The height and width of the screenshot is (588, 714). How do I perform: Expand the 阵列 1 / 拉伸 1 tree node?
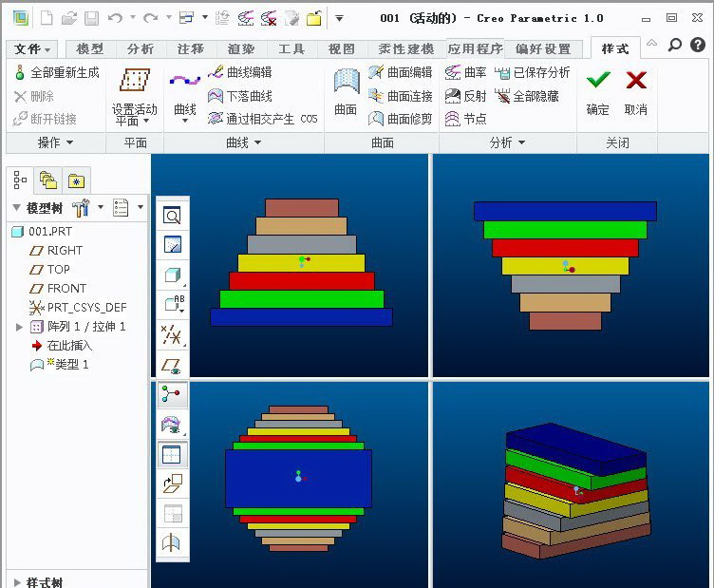point(19,327)
